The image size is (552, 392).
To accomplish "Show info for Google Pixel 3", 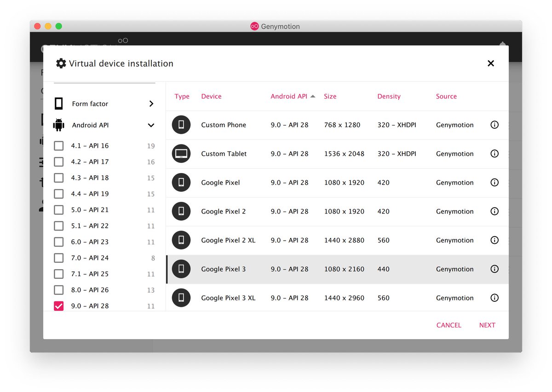I will [x=494, y=269].
